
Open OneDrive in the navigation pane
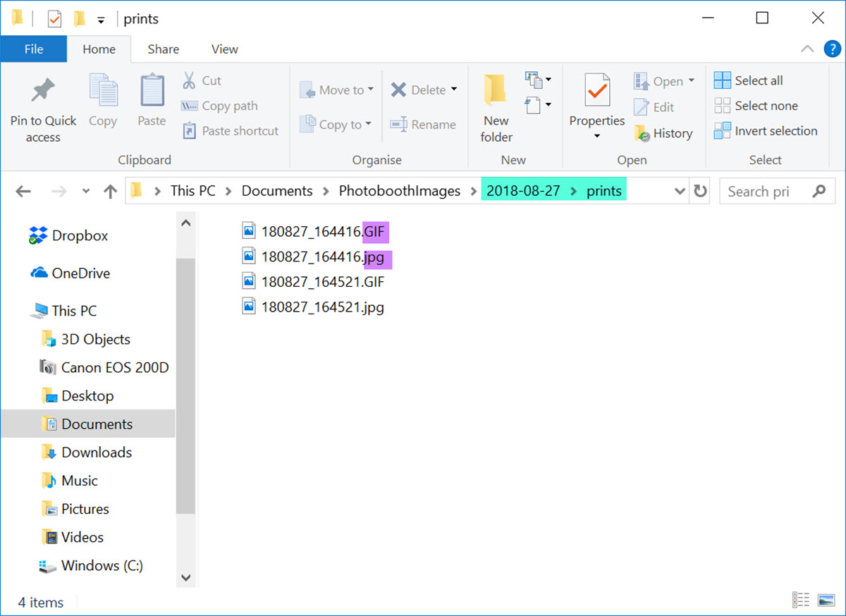tap(70, 273)
